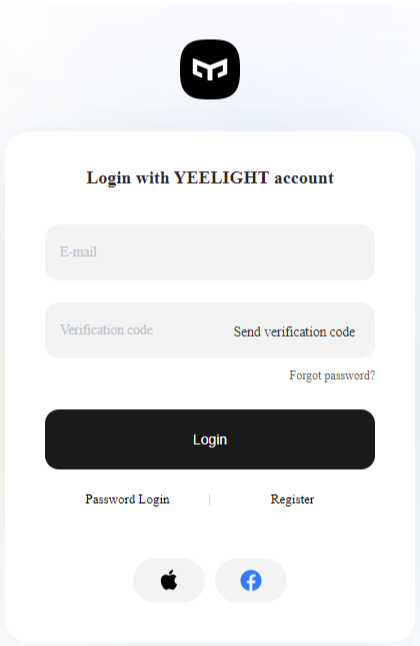Focus the Verification code field

[136, 330]
